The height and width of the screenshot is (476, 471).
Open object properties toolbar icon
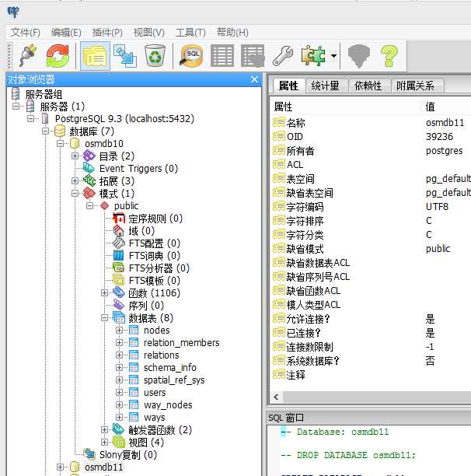[x=95, y=56]
